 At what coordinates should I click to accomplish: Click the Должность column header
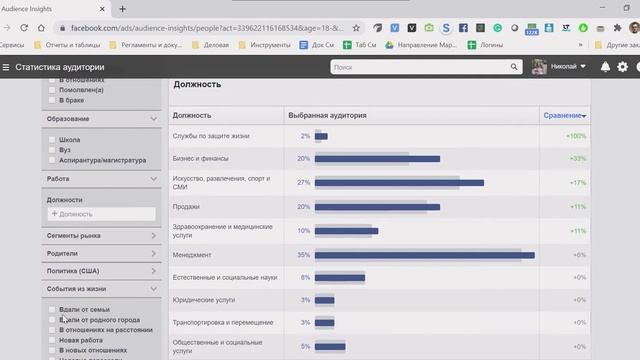[192, 116]
